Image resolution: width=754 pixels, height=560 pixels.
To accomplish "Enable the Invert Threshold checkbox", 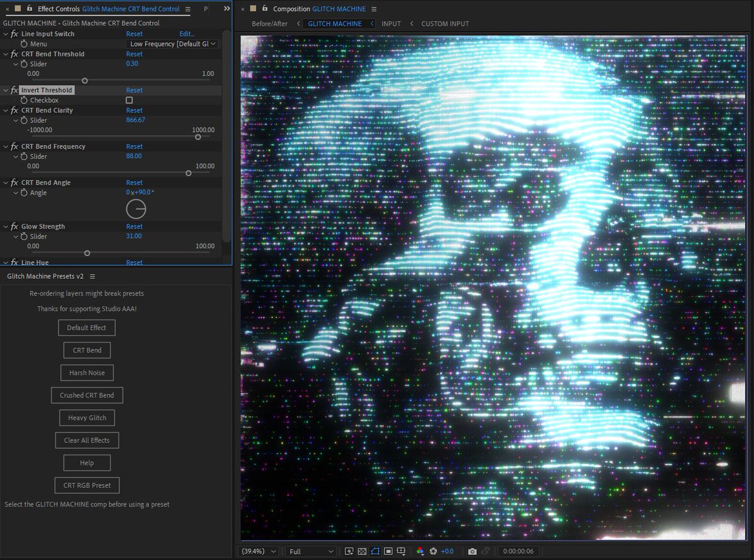I will pyautogui.click(x=129, y=100).
